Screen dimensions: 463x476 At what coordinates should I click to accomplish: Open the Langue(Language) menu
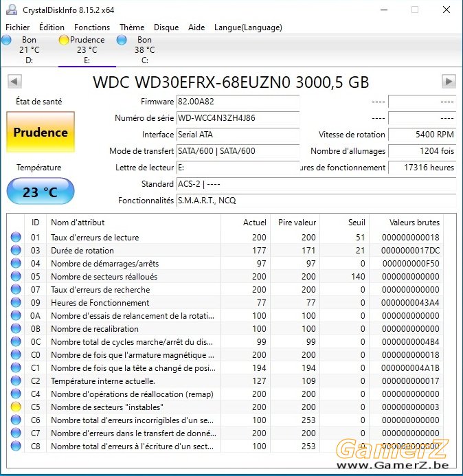pos(248,27)
